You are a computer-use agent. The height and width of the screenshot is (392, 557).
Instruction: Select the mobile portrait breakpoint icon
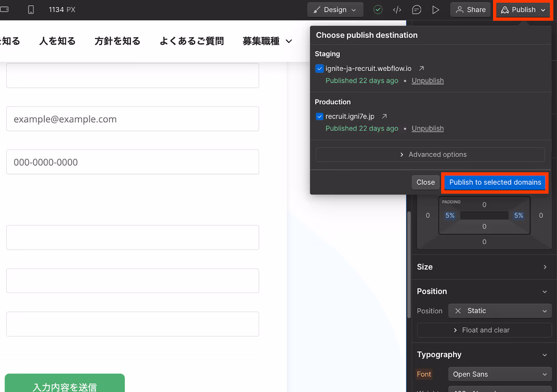tap(31, 10)
